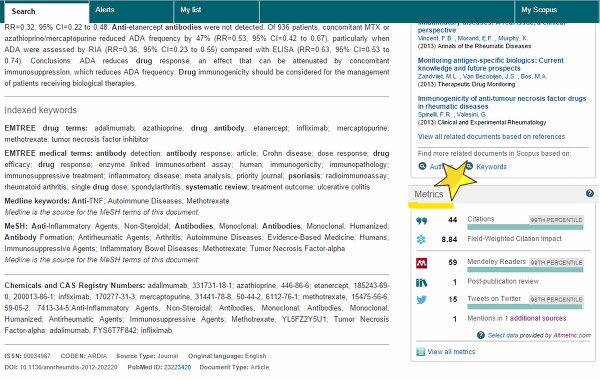Click the Field-Weighted Citation Impact snowflake icon
Image resolution: width=600 pixels, height=380 pixels.
(421, 240)
